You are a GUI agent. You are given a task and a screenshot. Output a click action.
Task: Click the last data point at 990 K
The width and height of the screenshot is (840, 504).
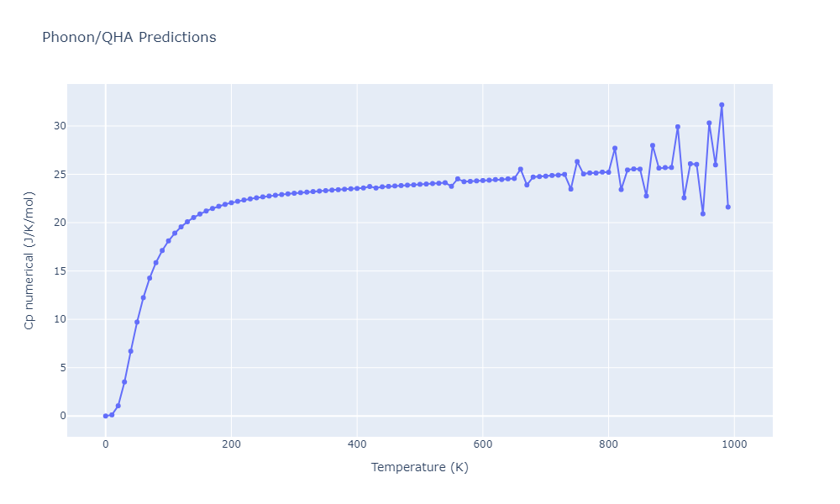pyautogui.click(x=727, y=207)
